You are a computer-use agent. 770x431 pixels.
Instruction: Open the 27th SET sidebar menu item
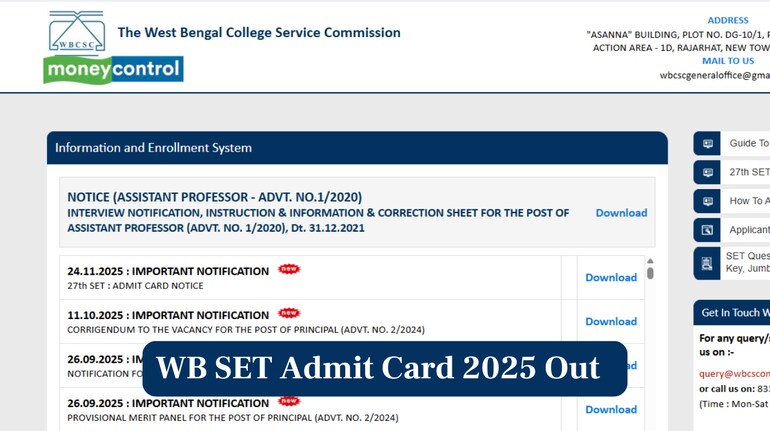click(748, 172)
